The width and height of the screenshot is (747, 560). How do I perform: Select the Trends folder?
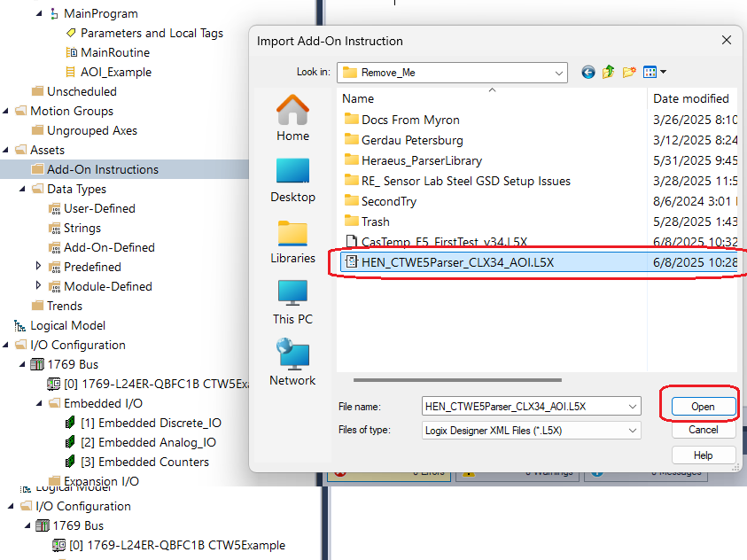click(x=57, y=306)
